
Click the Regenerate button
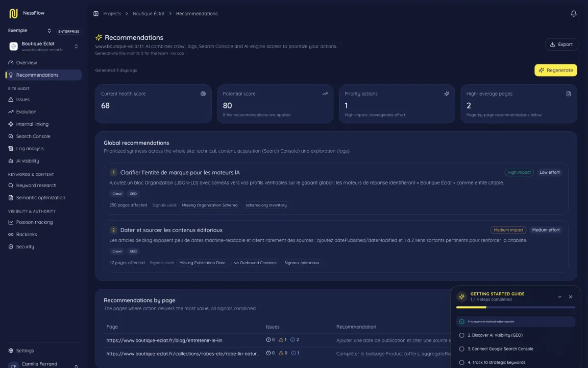pos(555,70)
